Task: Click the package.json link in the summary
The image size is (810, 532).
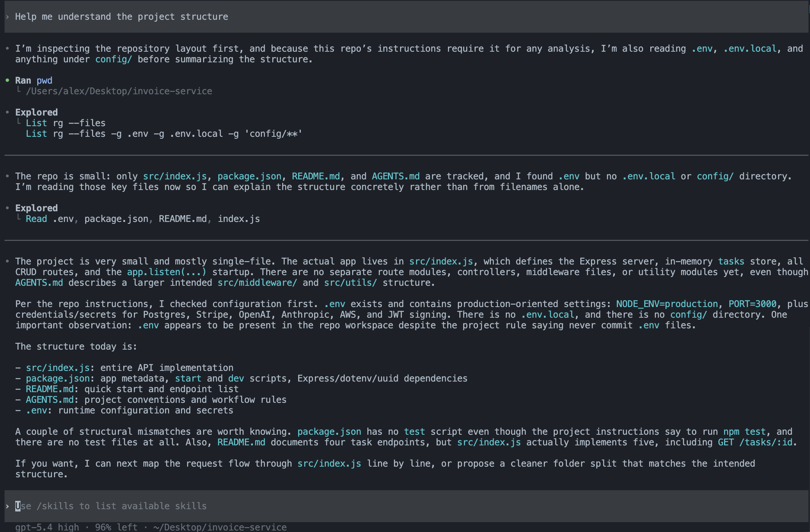Action: pyautogui.click(x=57, y=378)
